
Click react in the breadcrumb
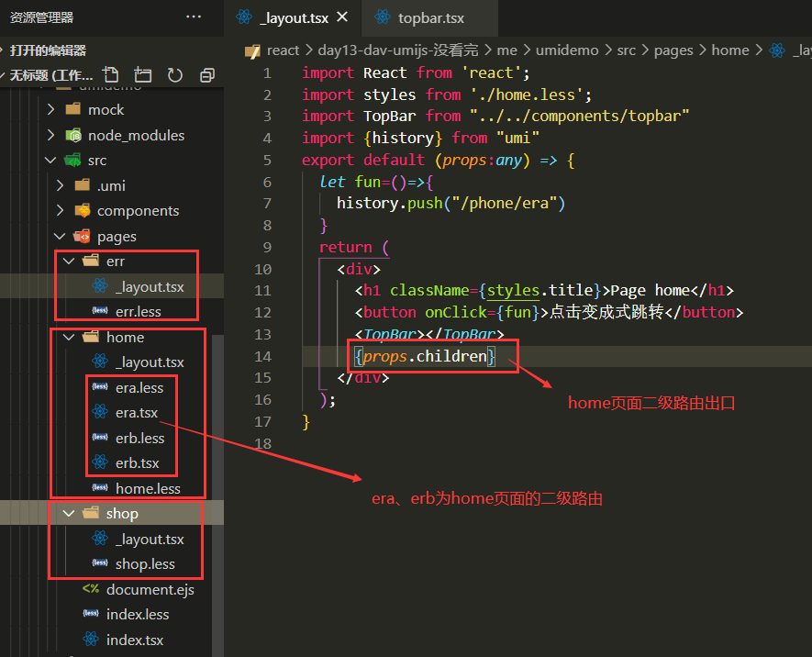click(x=283, y=50)
